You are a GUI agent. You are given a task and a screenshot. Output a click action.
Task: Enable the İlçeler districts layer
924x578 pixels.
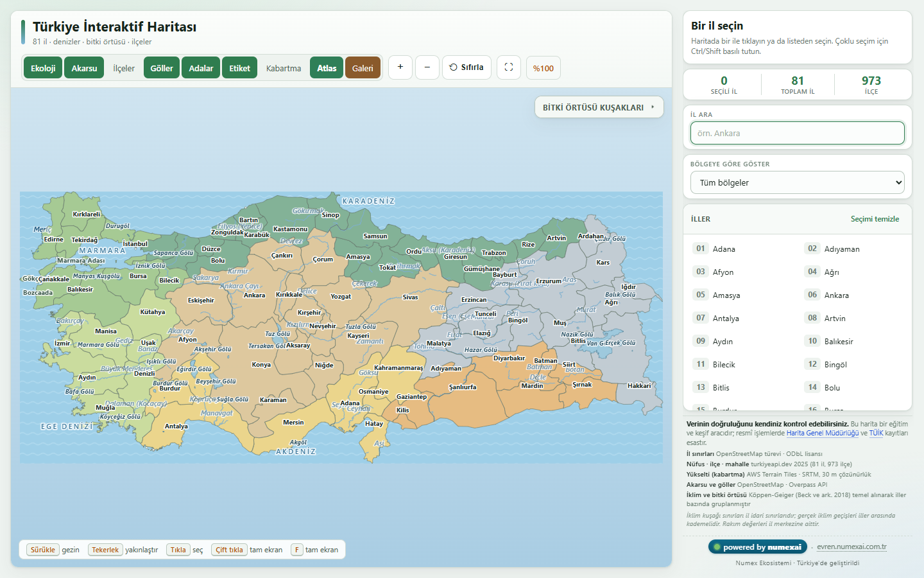point(124,68)
